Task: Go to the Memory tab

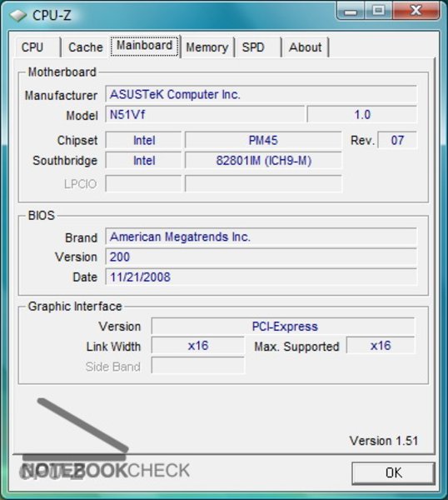Action: pyautogui.click(x=207, y=47)
